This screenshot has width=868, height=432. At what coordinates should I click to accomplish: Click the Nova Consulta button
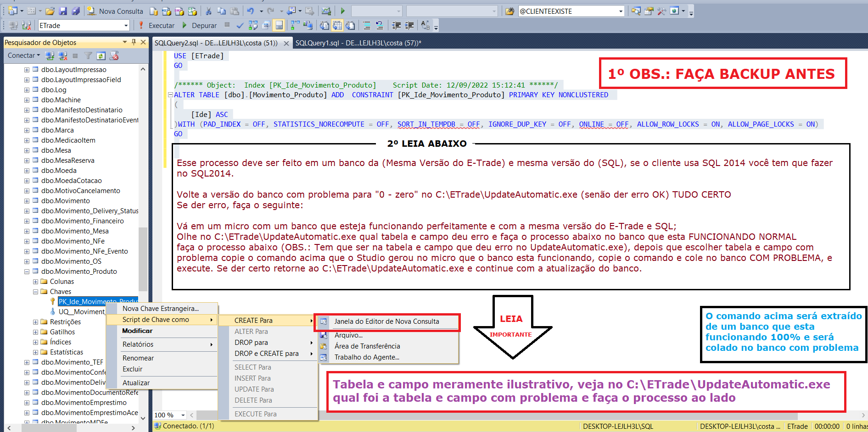click(x=115, y=11)
